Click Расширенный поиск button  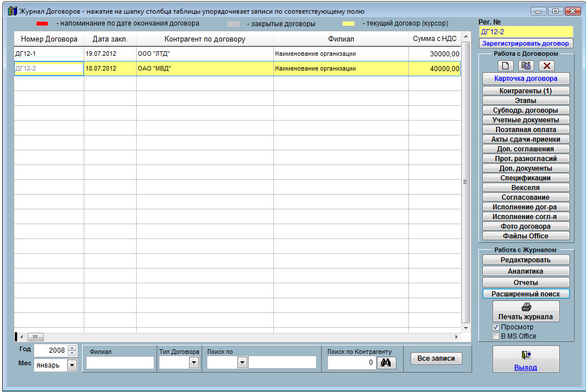(x=526, y=294)
